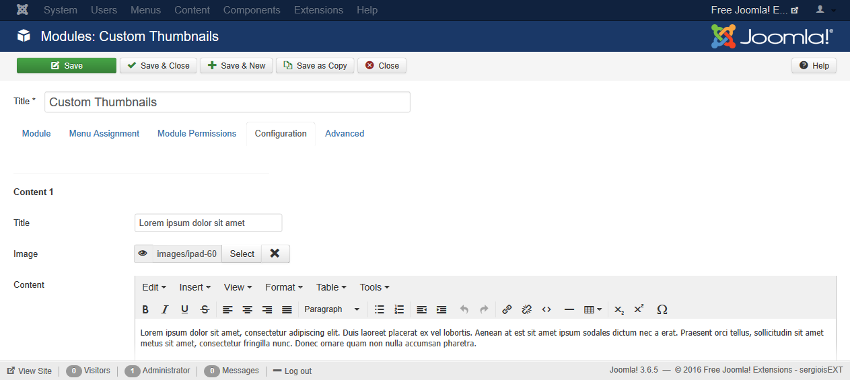Open the View Site link

[x=30, y=371]
